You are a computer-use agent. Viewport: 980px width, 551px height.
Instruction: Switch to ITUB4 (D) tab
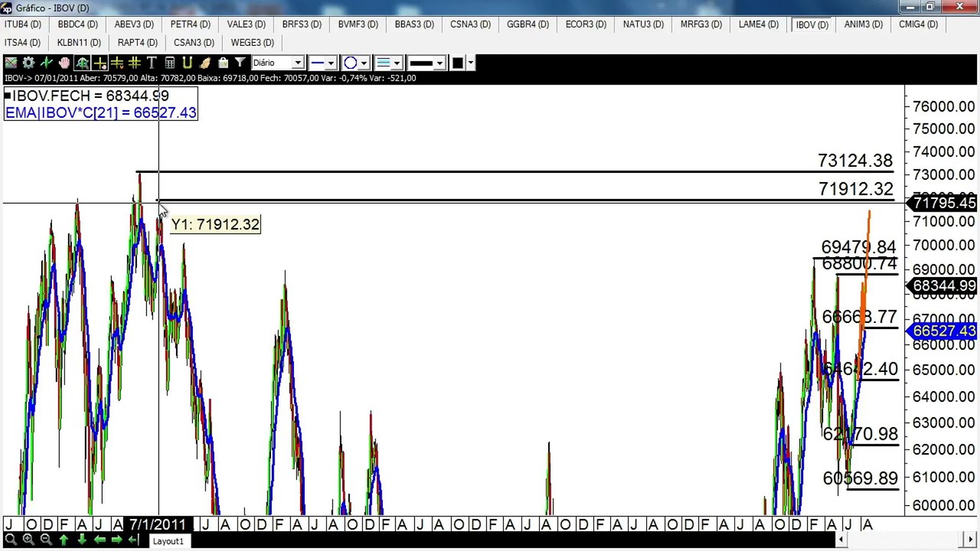[x=23, y=24]
